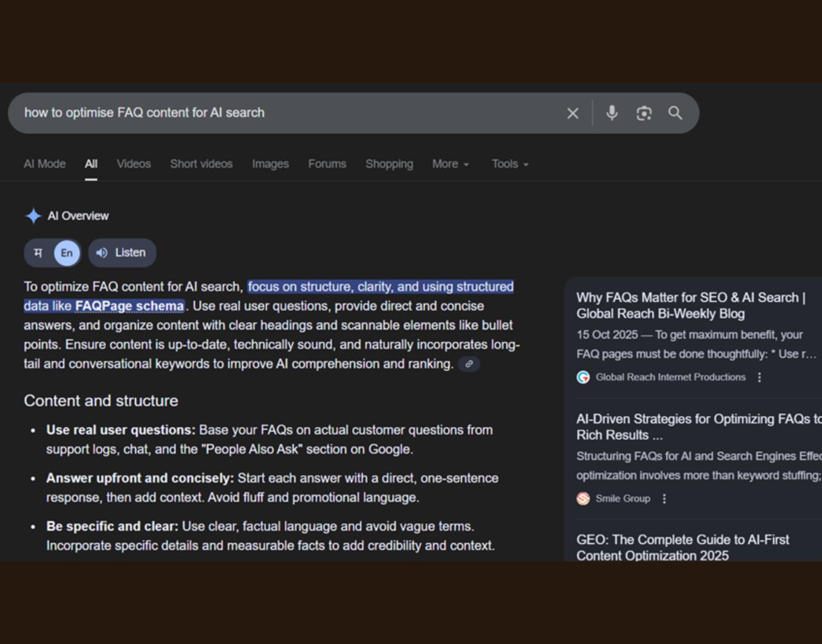Image resolution: width=822 pixels, height=644 pixels.
Task: Click the link icon after the AI summary
Action: [x=469, y=364]
